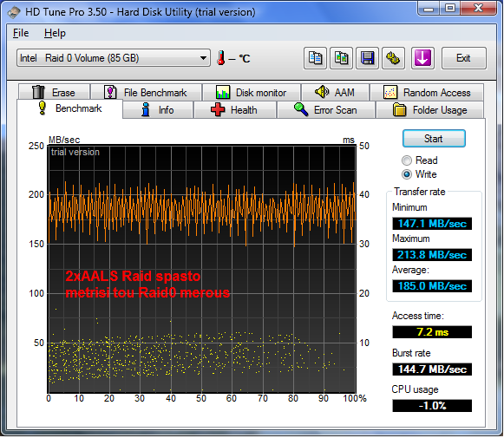This screenshot has width=504, height=438.
Task: Click the copy screenshot to clipboard icon
Action: click(x=341, y=58)
